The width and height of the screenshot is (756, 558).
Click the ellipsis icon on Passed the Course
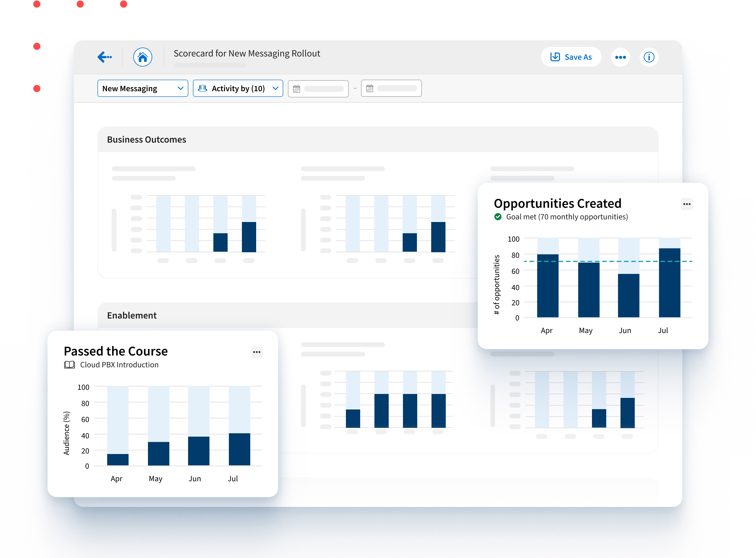click(x=257, y=351)
